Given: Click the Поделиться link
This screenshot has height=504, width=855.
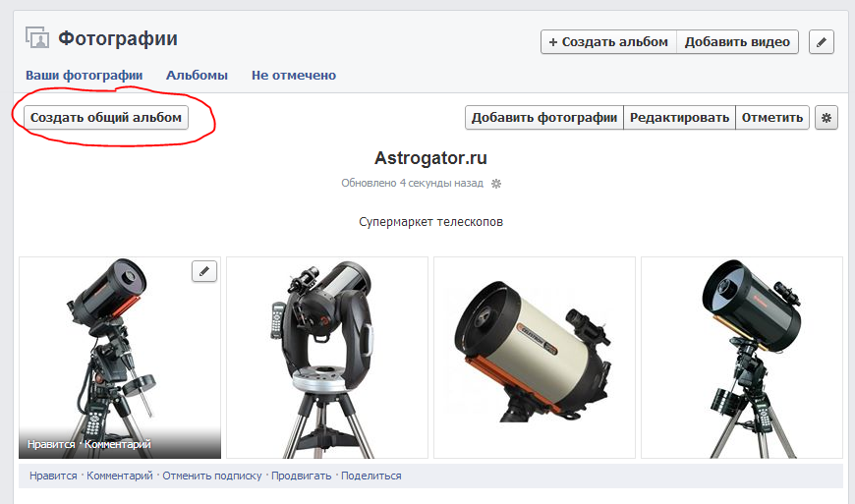Looking at the screenshot, I should 371,476.
